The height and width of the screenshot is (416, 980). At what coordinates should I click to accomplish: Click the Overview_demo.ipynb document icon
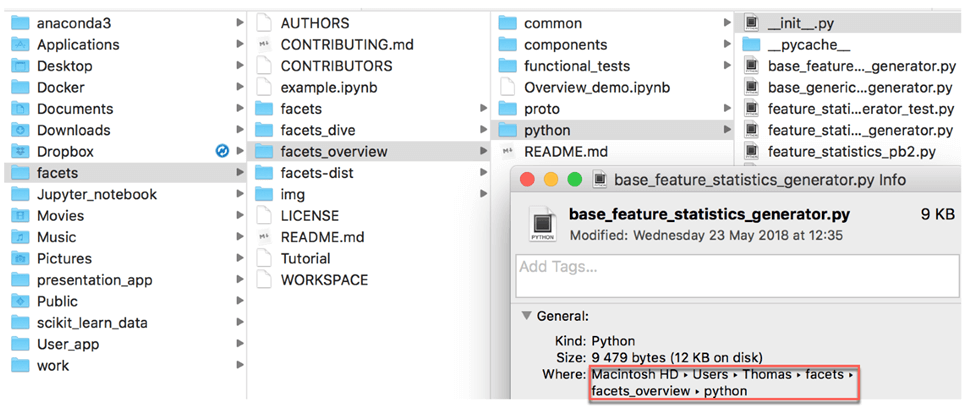pyautogui.click(x=507, y=87)
